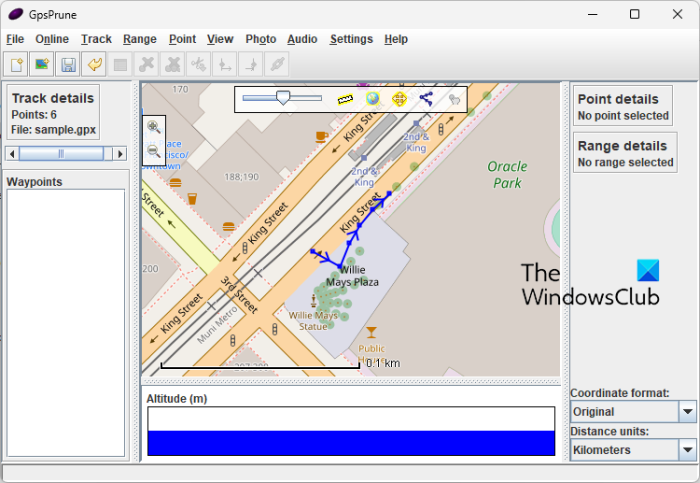Toggle connecting lines between track points
This screenshot has height=483, width=700.
pyautogui.click(x=427, y=99)
